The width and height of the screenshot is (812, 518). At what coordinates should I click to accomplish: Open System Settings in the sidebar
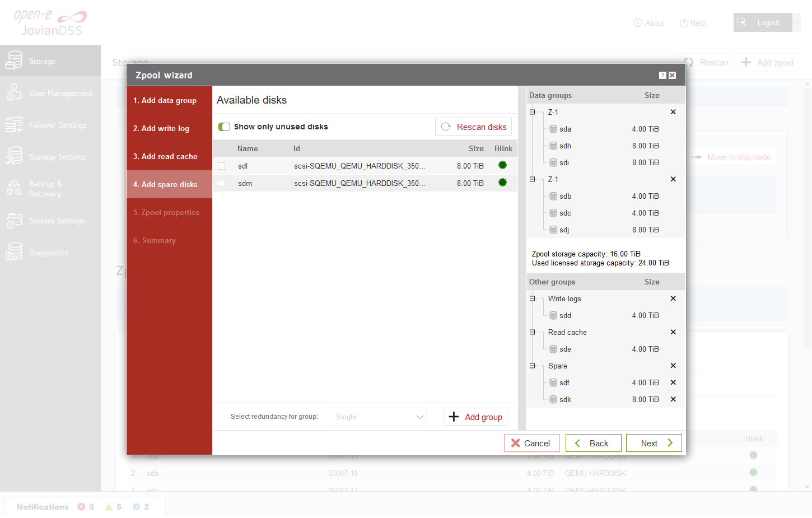coord(50,221)
